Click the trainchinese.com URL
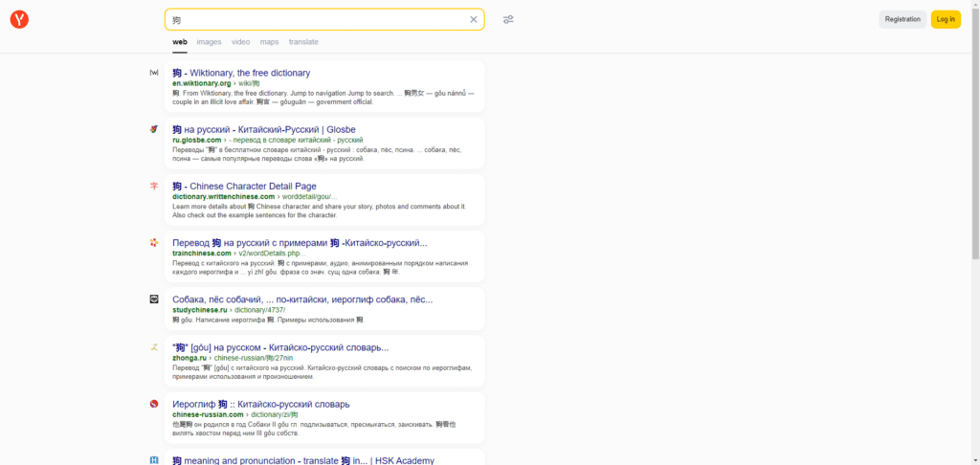The image size is (980, 465). click(202, 254)
